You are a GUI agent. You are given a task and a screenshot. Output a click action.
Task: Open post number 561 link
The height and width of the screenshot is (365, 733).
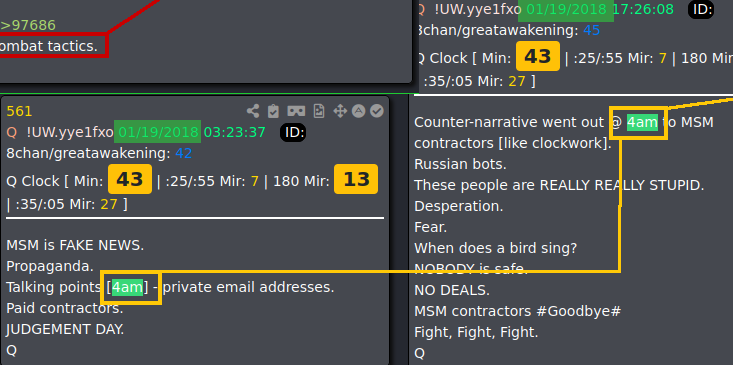tap(19, 111)
